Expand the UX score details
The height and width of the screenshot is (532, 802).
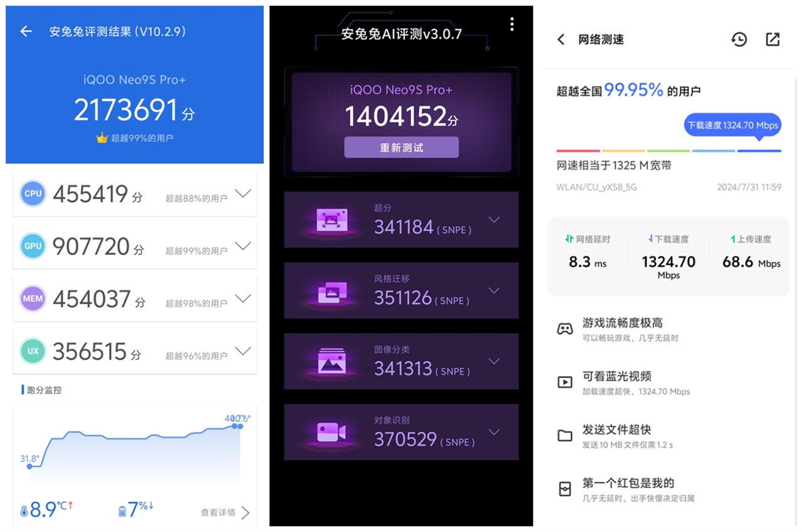coord(242,351)
